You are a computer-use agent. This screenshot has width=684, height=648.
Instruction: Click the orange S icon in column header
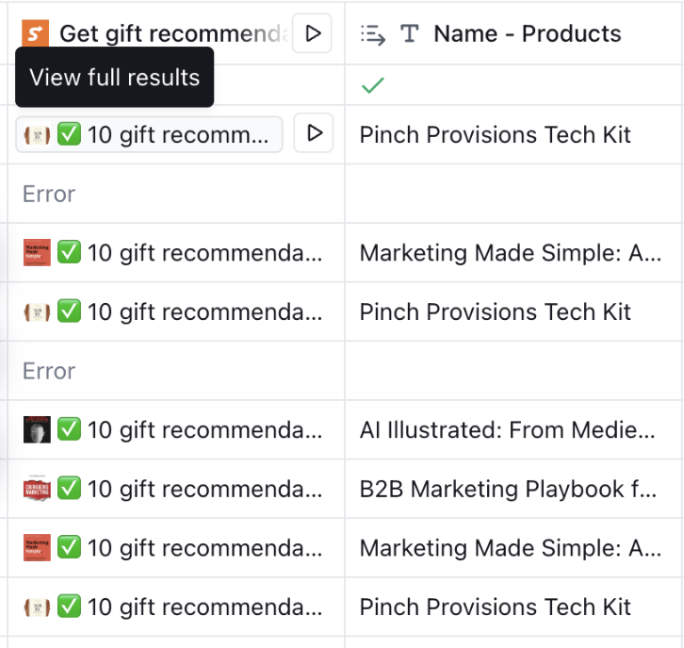[35, 33]
